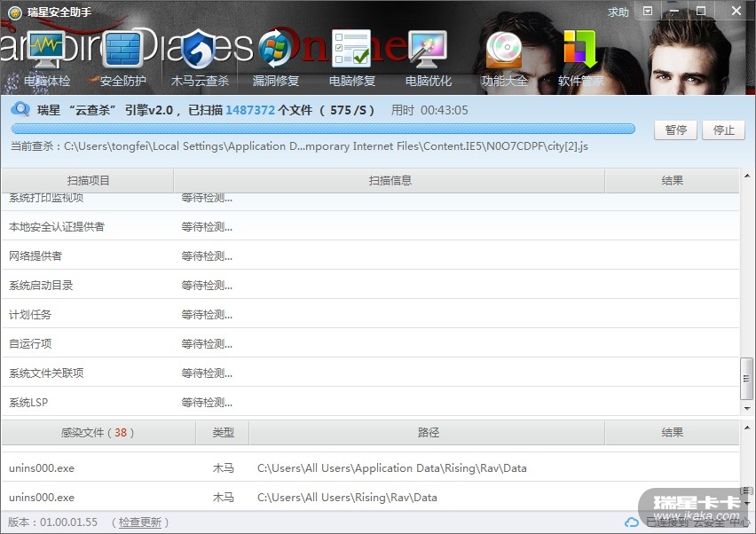Image resolution: width=756 pixels, height=534 pixels.
Task: Open the 软件管家 download icon
Action: pyautogui.click(x=580, y=49)
